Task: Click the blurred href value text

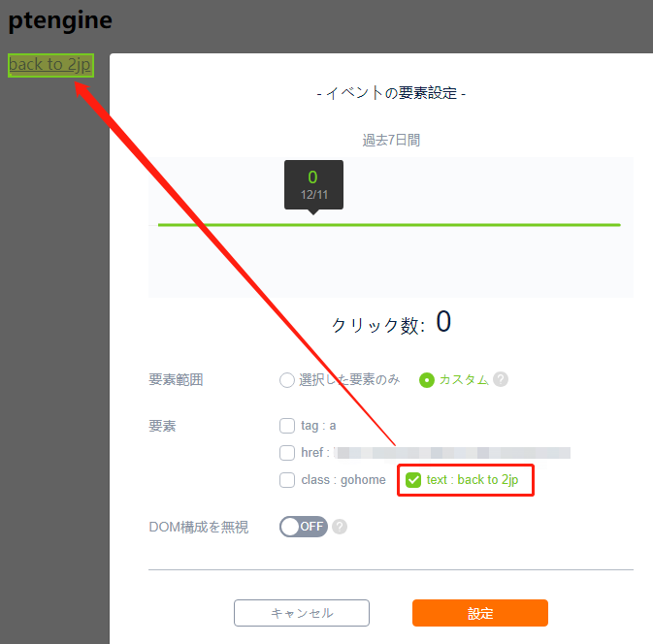Action: tap(452, 453)
